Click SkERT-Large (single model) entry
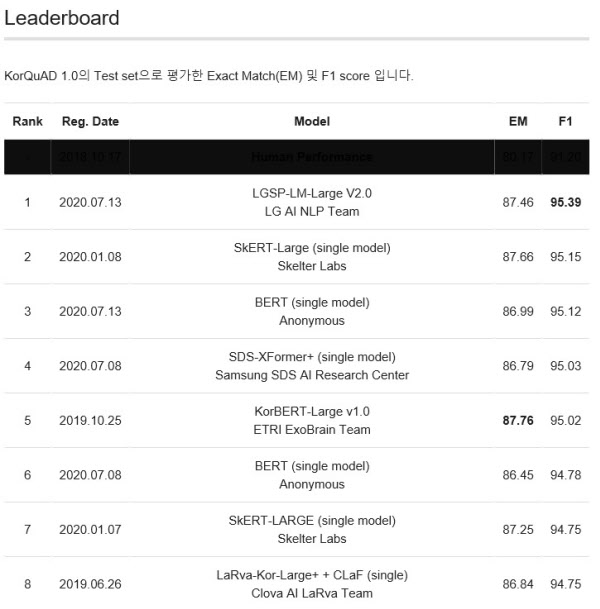Viewport: 600px width, 609px height. [312, 248]
